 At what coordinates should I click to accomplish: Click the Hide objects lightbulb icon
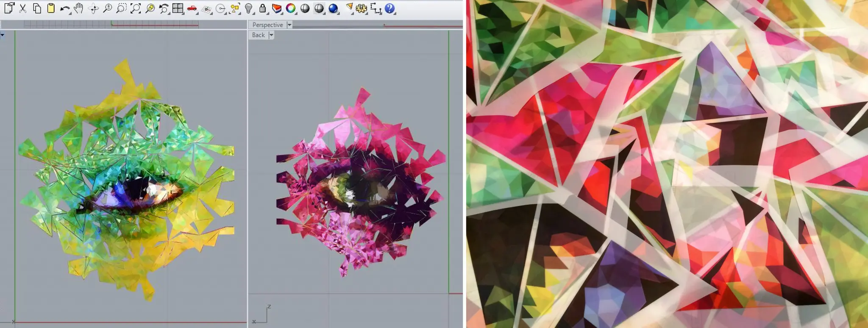tap(249, 8)
